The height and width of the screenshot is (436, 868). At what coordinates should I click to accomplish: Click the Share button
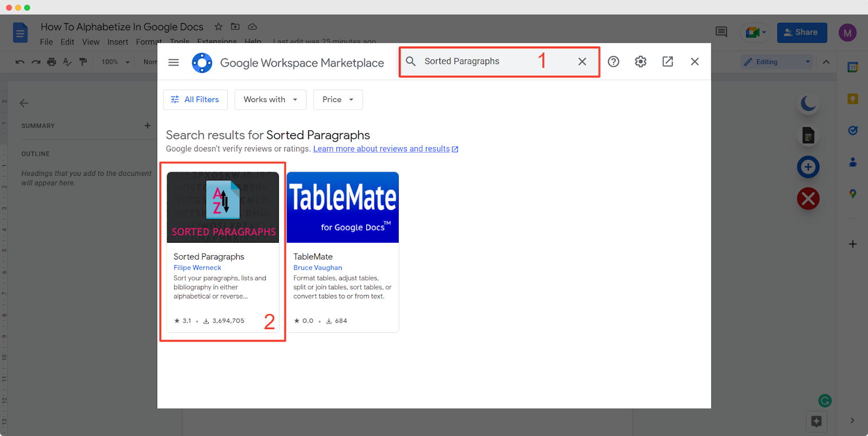click(x=802, y=33)
